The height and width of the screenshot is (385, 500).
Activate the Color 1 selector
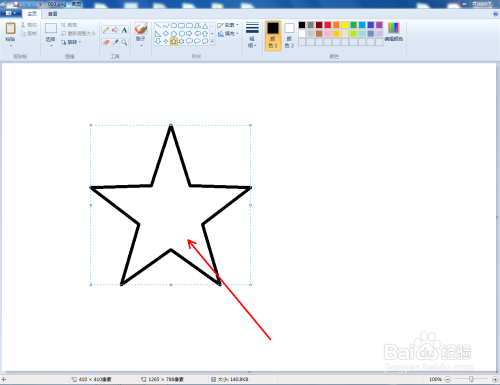(x=273, y=36)
